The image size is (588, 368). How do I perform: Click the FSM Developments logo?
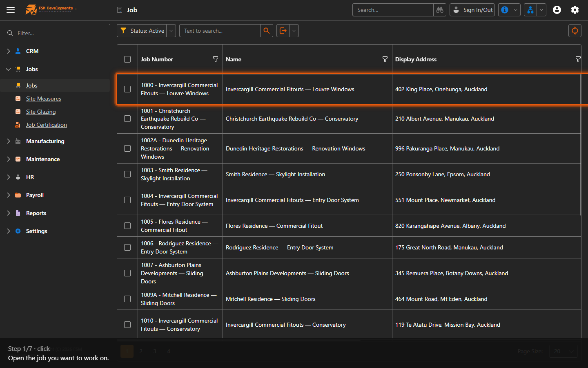[51, 9]
